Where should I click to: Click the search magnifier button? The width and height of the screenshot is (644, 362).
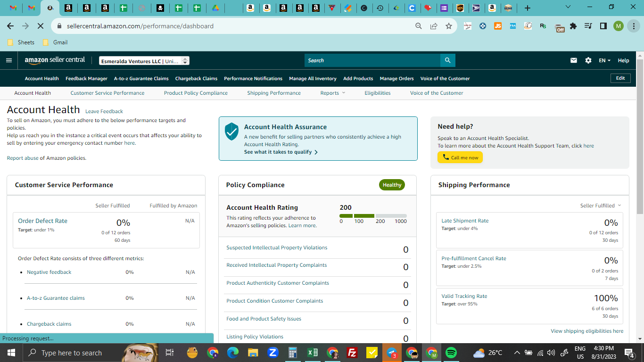pyautogui.click(x=447, y=60)
